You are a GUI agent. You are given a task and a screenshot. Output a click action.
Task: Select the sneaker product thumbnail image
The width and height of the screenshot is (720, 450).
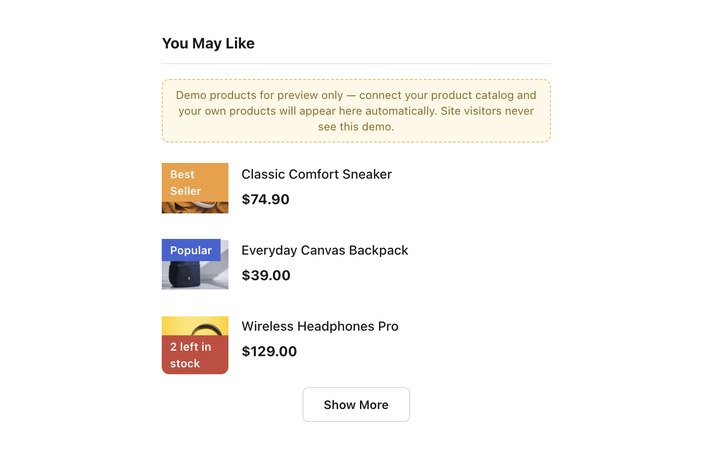coord(195,188)
